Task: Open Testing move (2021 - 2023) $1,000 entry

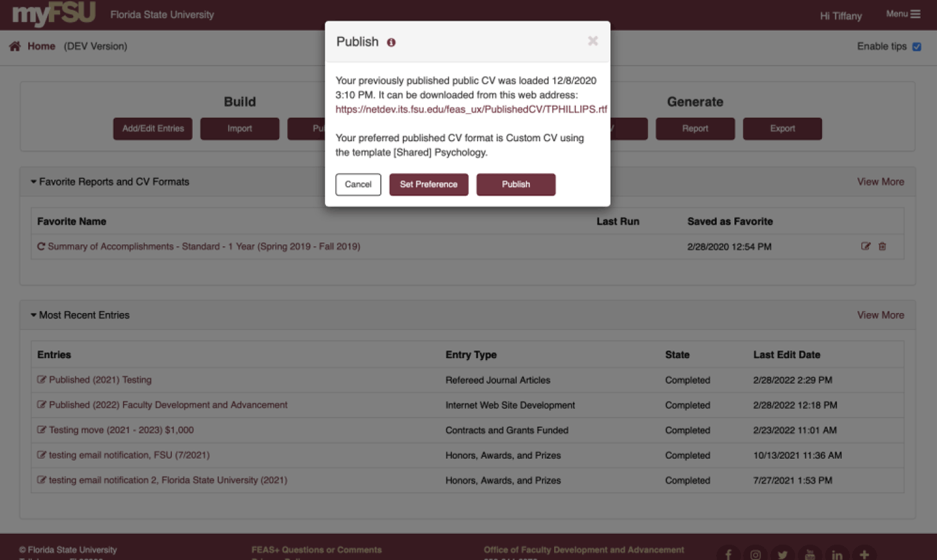Action: (121, 430)
